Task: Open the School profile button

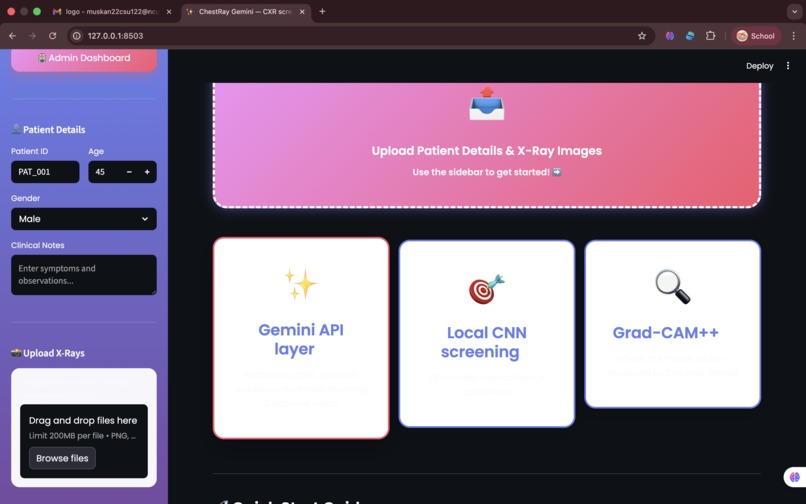Action: click(756, 36)
